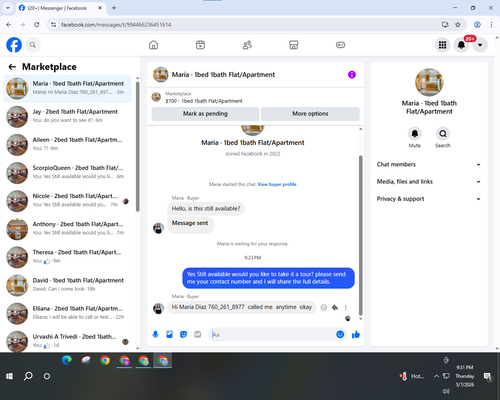Open the purple conversation info icon
Screen dimensions: 500x400
tap(352, 75)
